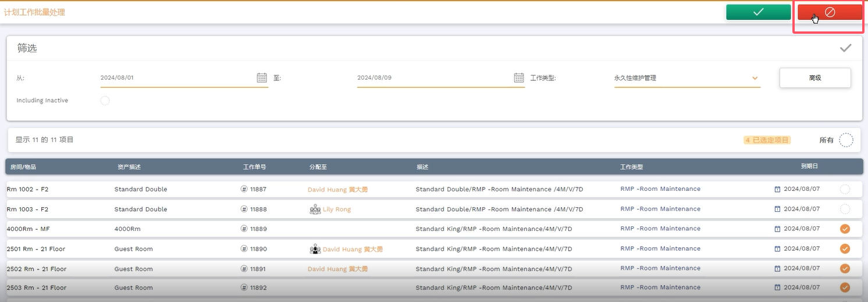Click Guest Room asset in 2501 Rm row
This screenshot has width=868, height=302.
(134, 249)
